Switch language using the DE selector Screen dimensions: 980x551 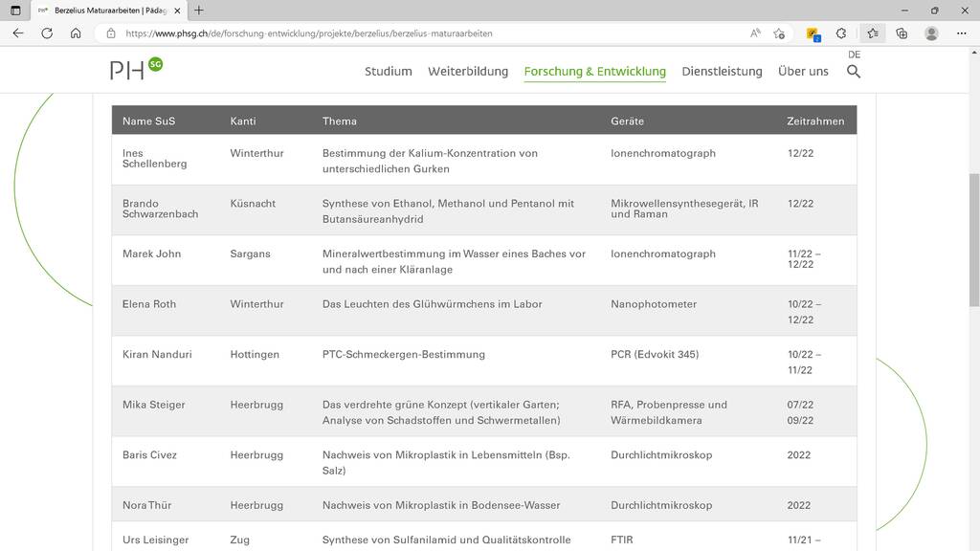(854, 55)
